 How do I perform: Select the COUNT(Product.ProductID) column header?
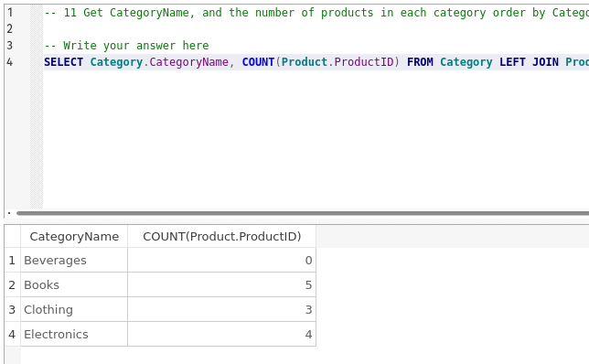(221, 236)
